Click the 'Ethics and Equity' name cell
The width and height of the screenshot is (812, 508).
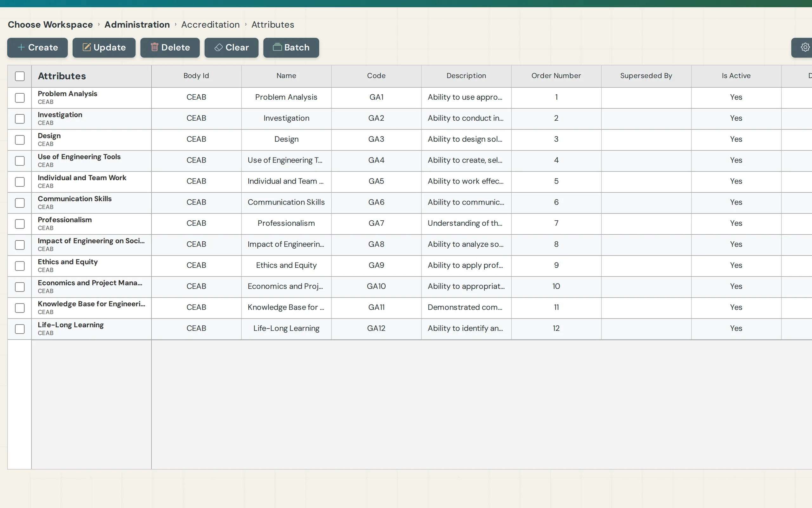pyautogui.click(x=286, y=266)
